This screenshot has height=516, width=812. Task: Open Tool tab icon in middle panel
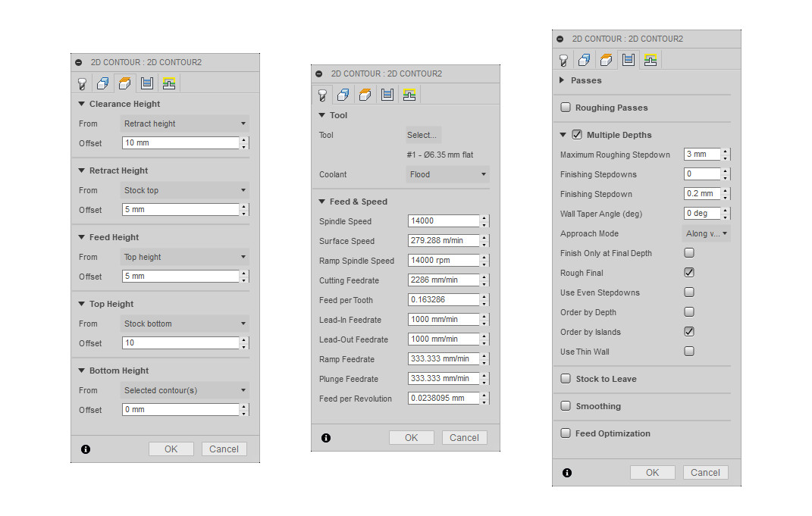[x=322, y=95]
